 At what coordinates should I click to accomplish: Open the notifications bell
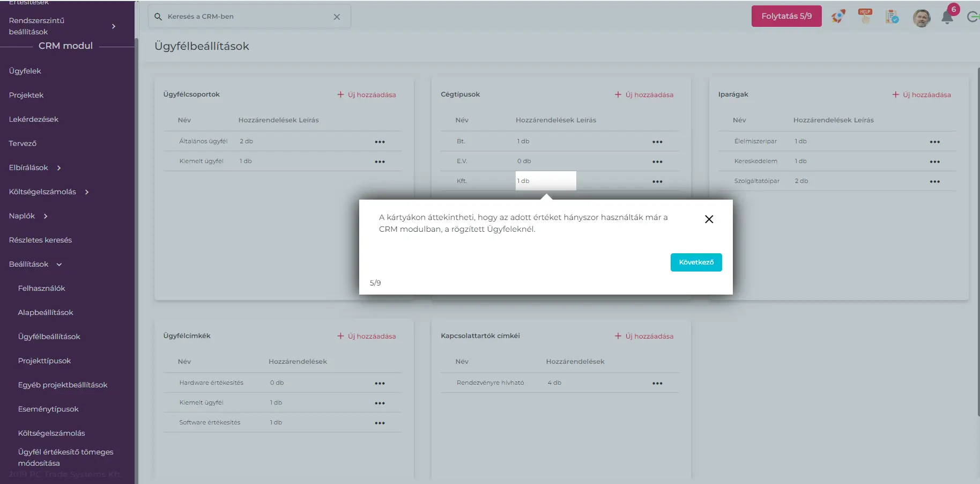[947, 18]
